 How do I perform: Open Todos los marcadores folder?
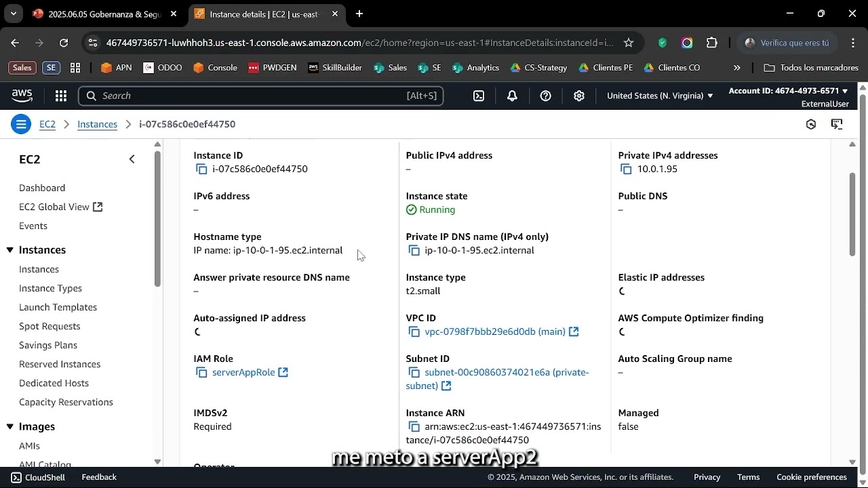pyautogui.click(x=811, y=68)
